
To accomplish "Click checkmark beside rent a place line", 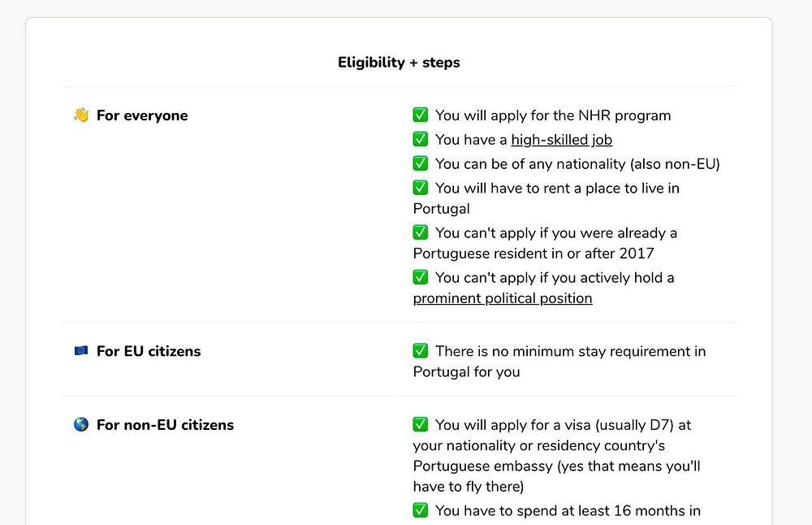I will pos(421,188).
